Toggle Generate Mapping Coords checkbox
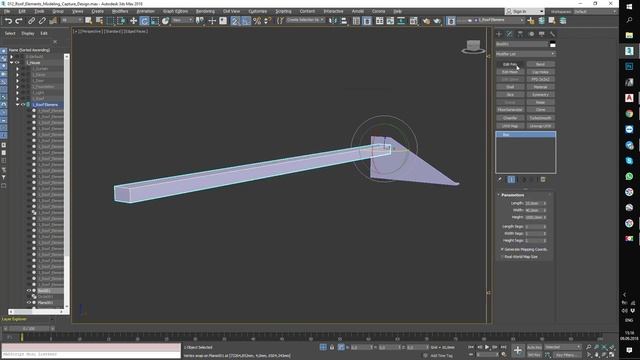The height and width of the screenshot is (360, 640). (x=502, y=249)
